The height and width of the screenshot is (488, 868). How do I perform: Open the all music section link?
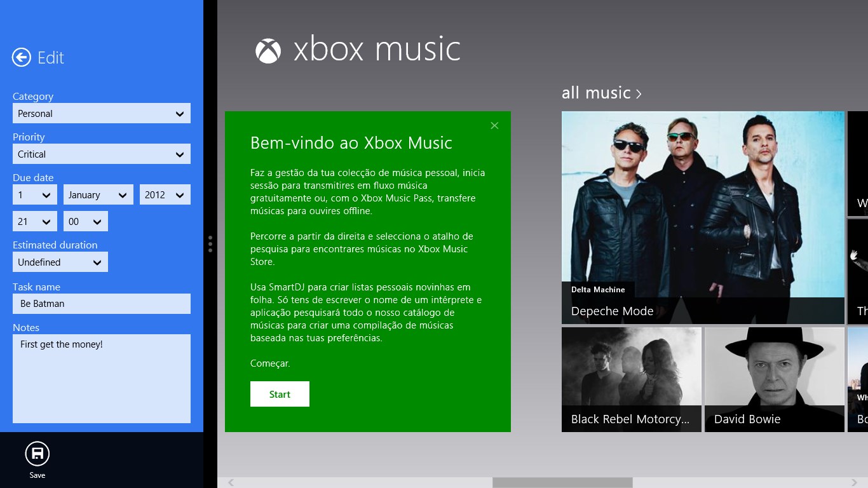pyautogui.click(x=602, y=93)
